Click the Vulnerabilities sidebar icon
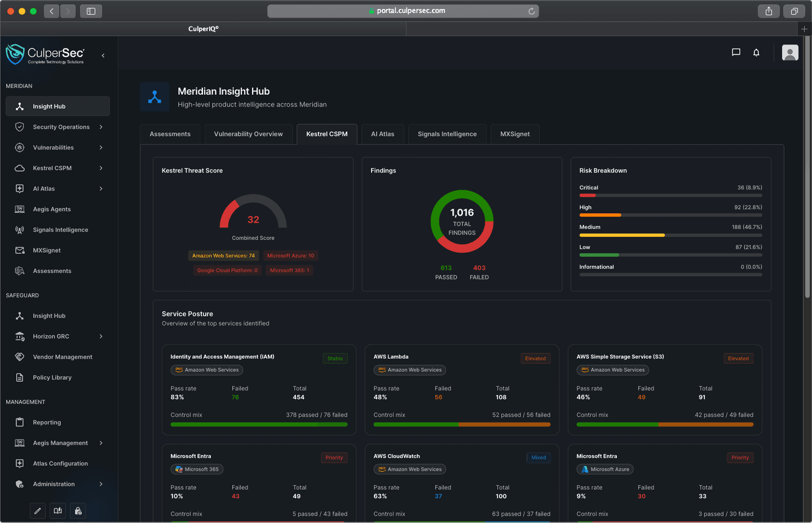The width and height of the screenshot is (812, 523). point(20,147)
